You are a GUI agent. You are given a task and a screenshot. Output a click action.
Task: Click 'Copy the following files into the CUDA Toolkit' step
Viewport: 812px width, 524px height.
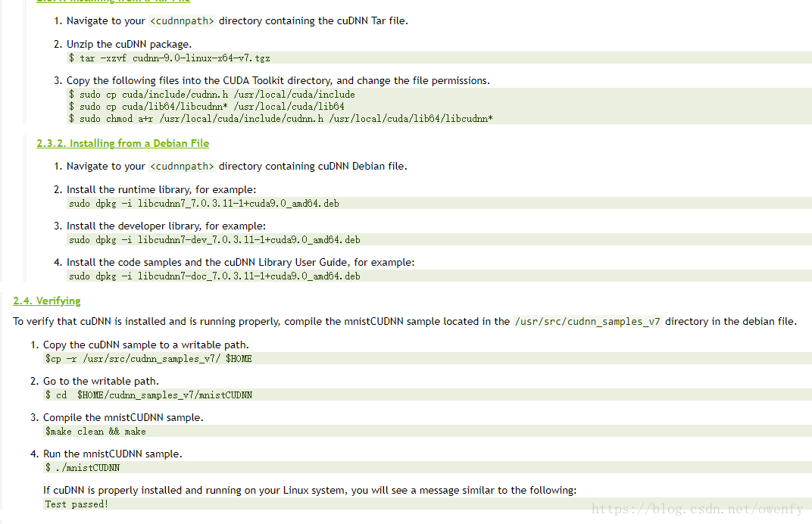278,81
